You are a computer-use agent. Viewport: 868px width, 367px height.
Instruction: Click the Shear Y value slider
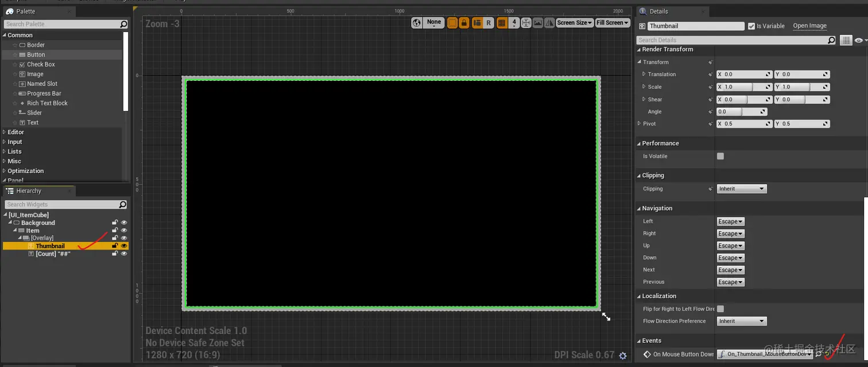tap(802, 99)
